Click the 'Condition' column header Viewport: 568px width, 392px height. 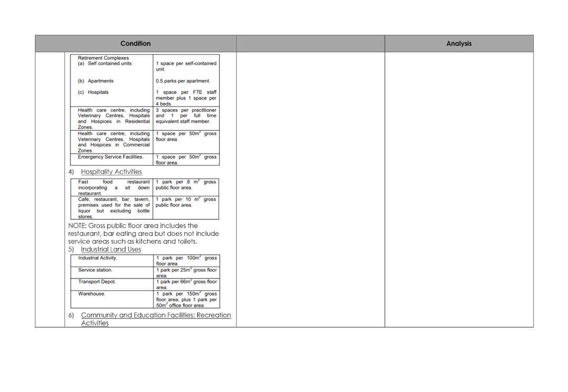tap(135, 44)
